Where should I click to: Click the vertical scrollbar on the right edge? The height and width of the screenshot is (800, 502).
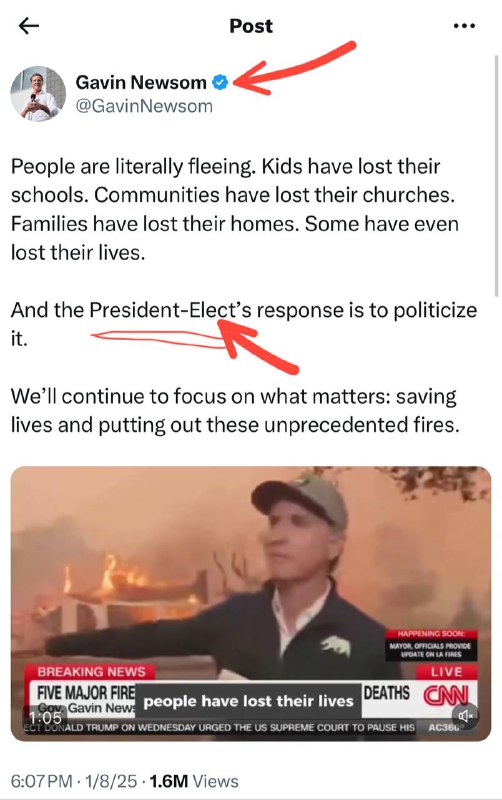coord(496,176)
